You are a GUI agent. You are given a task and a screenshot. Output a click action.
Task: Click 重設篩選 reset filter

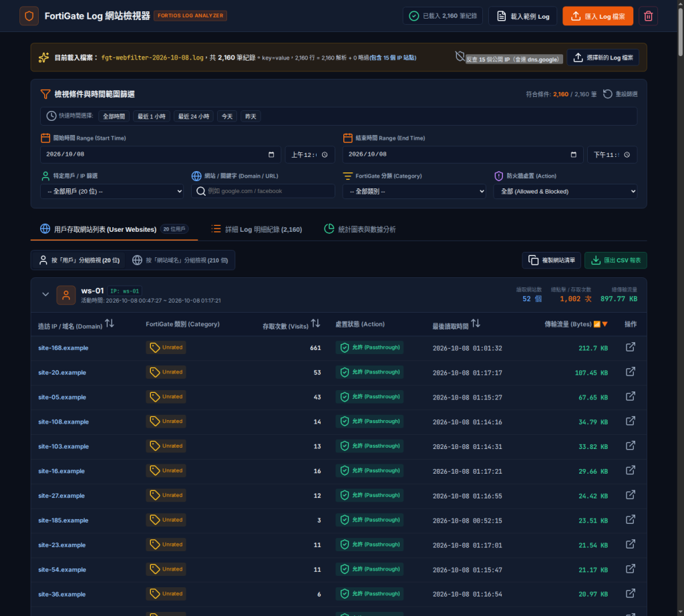(x=621, y=94)
